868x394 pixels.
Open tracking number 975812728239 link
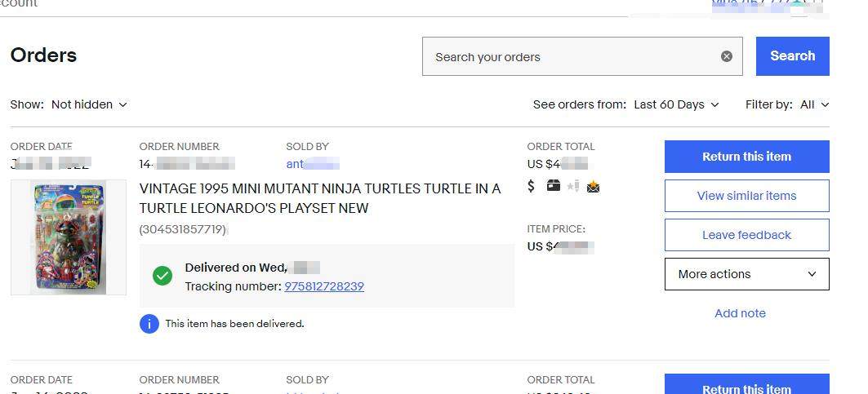tap(324, 286)
